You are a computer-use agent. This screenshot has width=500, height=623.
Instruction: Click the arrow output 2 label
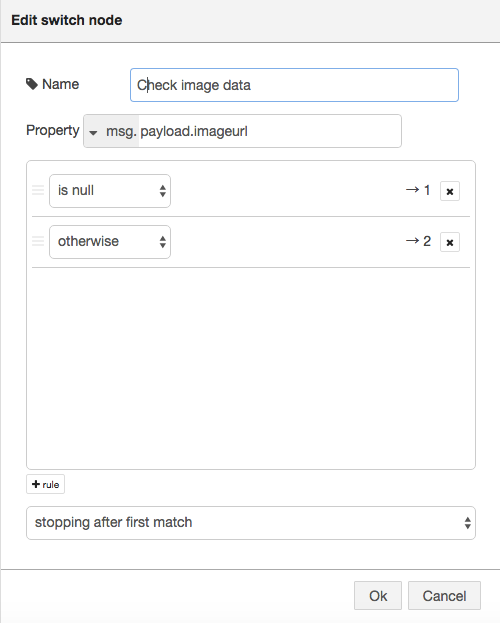(x=418, y=241)
